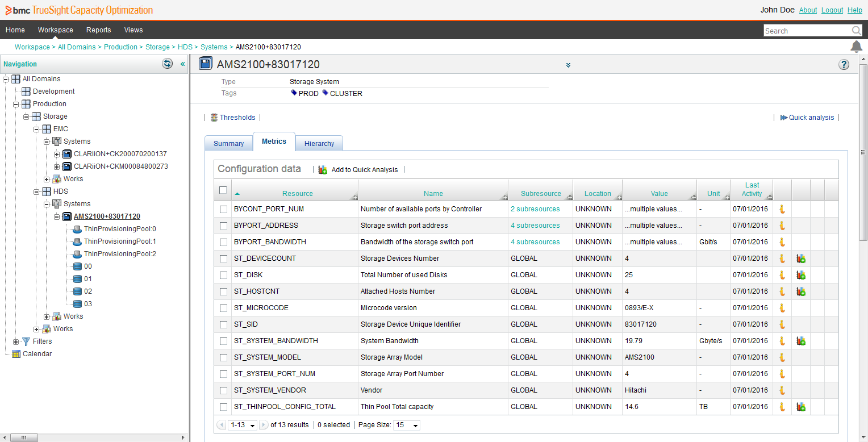The height and width of the screenshot is (442, 868).
Task: Switch to the Hierarchy tab
Action: [319, 143]
